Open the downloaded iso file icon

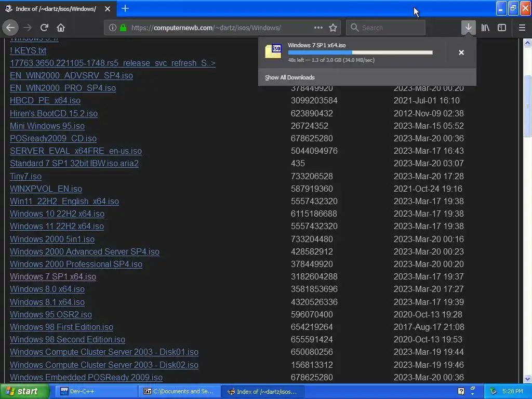[273, 52]
